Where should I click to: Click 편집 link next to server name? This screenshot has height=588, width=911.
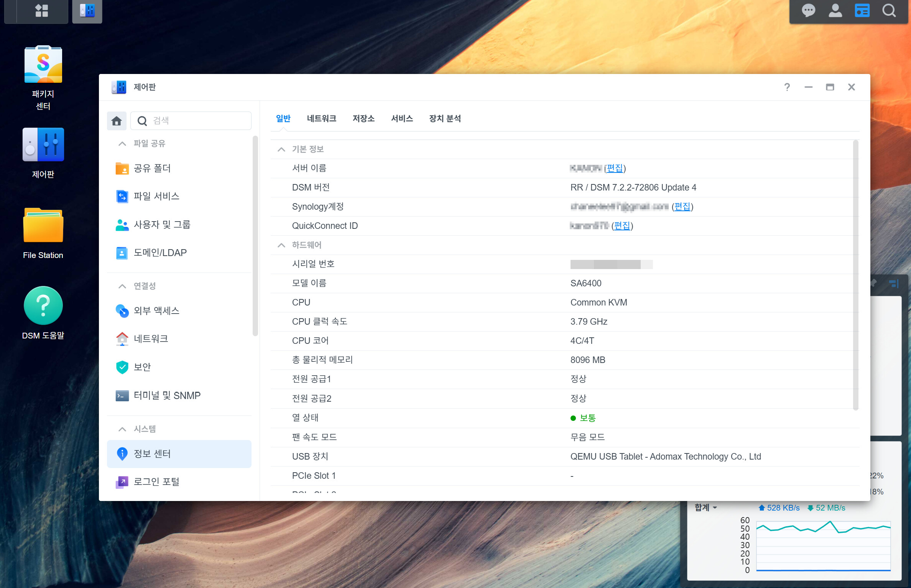[615, 168]
